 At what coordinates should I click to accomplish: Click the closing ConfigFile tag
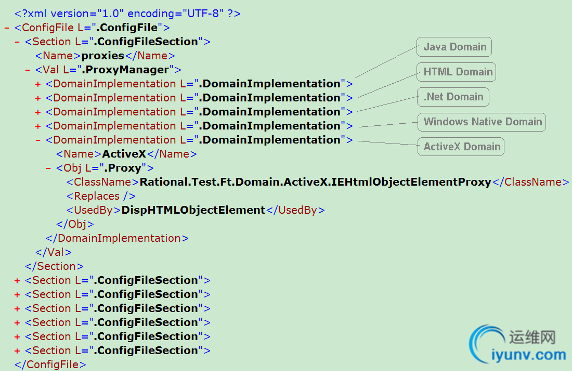pyautogui.click(x=50, y=364)
